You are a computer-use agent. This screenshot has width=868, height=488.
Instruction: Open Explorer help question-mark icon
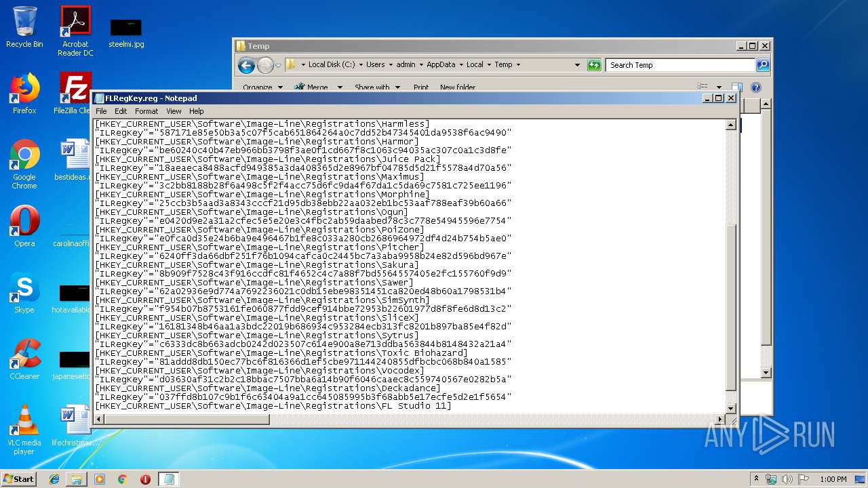point(756,87)
